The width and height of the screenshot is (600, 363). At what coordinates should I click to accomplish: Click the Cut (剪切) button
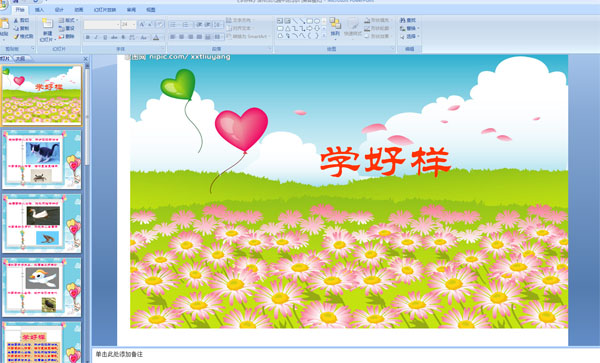[21, 20]
